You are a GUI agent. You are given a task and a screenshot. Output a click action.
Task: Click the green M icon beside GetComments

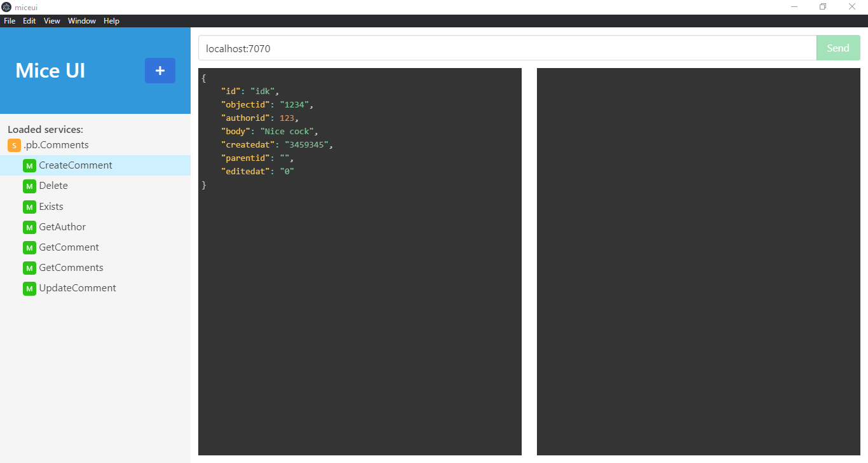click(x=29, y=268)
